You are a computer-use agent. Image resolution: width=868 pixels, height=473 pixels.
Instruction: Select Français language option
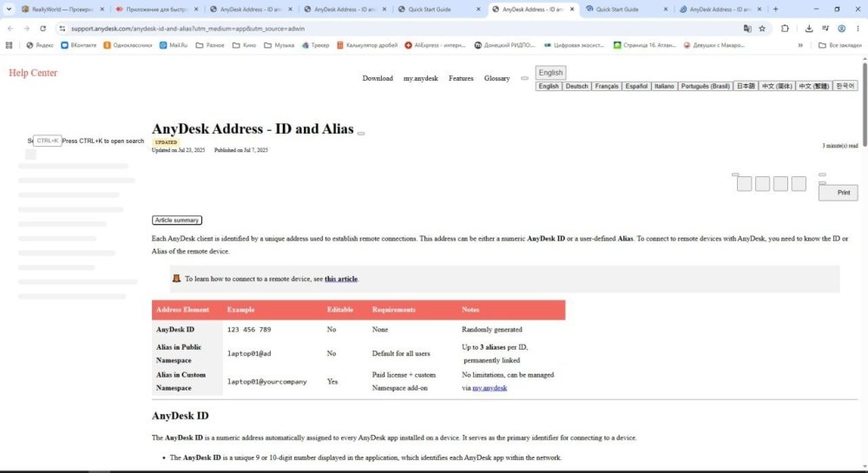click(607, 86)
